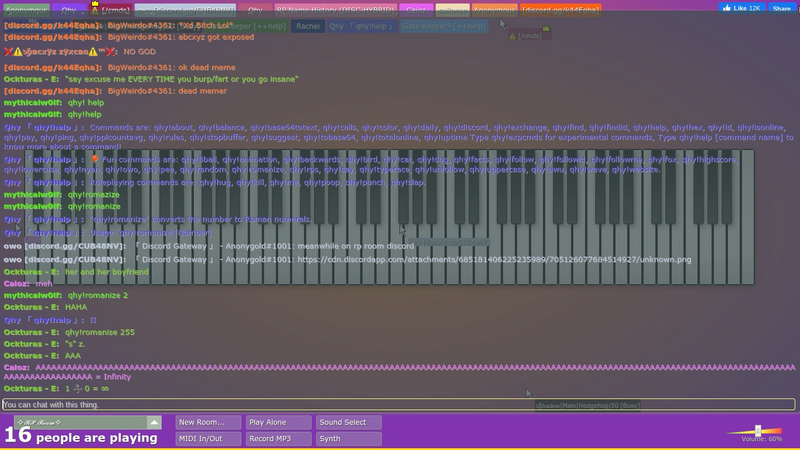Open the RP Name History (DISC-HYBRID) player tag
Screen dimensions: 800x450
336,10
